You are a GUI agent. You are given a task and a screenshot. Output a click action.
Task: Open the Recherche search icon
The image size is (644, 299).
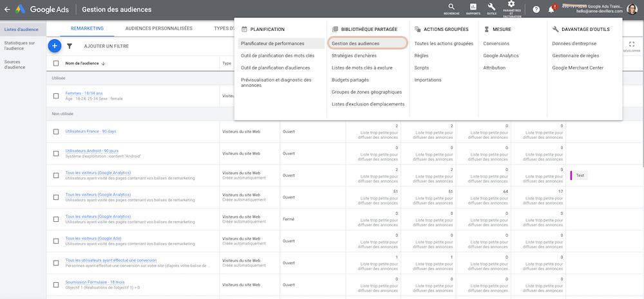click(x=451, y=8)
